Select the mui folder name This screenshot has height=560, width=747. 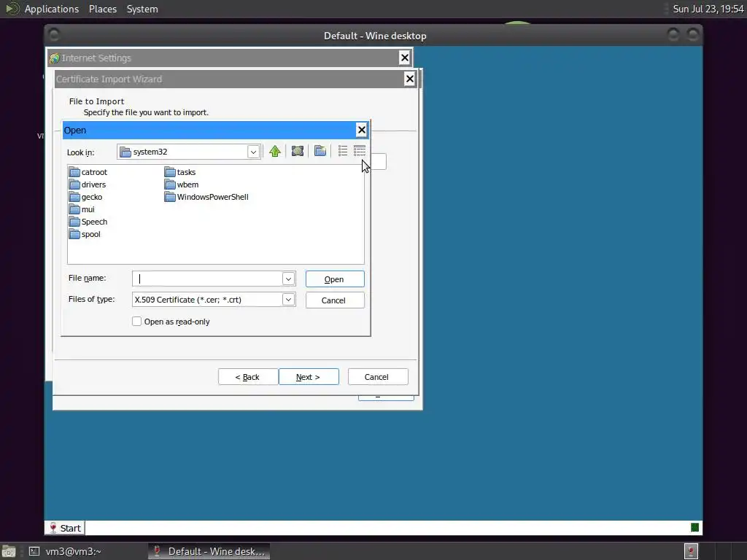coord(88,209)
